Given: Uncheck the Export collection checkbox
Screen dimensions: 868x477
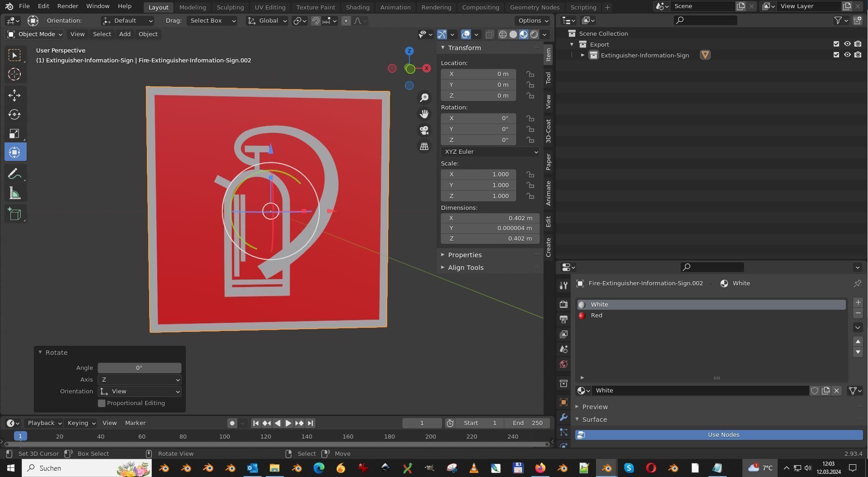Looking at the screenshot, I should click(836, 44).
